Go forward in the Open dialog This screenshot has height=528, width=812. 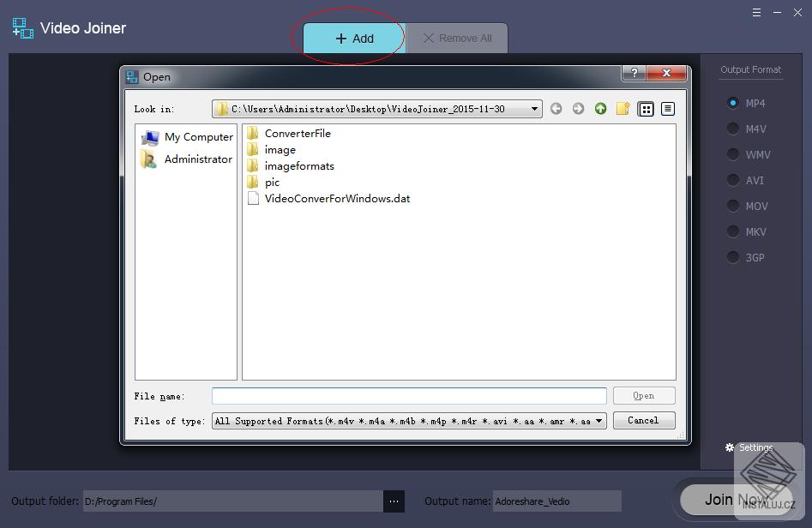click(579, 109)
